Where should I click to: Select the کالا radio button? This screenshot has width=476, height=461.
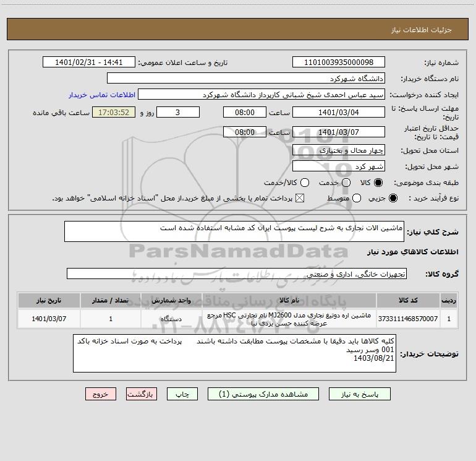click(x=378, y=183)
